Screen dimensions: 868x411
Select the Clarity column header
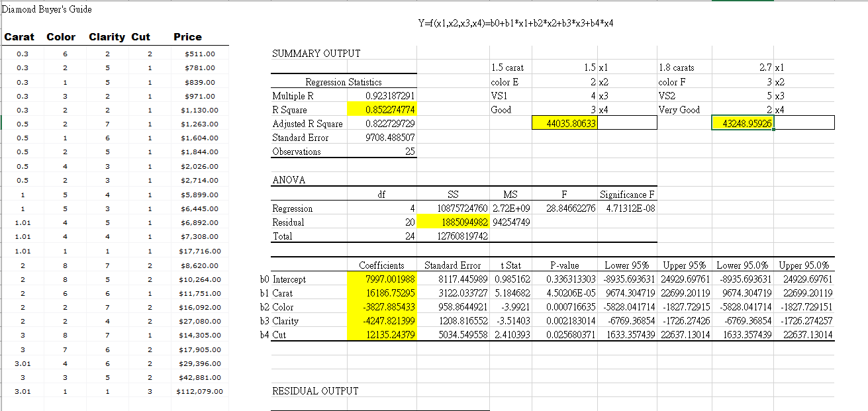(x=107, y=37)
